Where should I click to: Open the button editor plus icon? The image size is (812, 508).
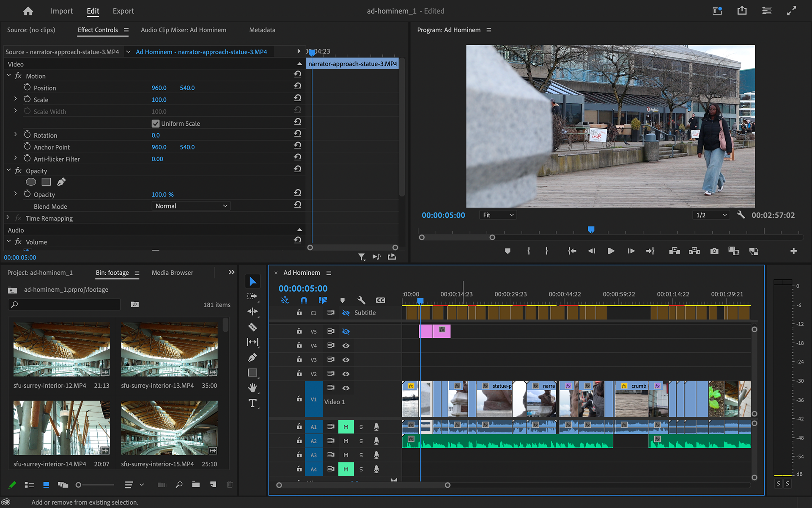pyautogui.click(x=793, y=251)
